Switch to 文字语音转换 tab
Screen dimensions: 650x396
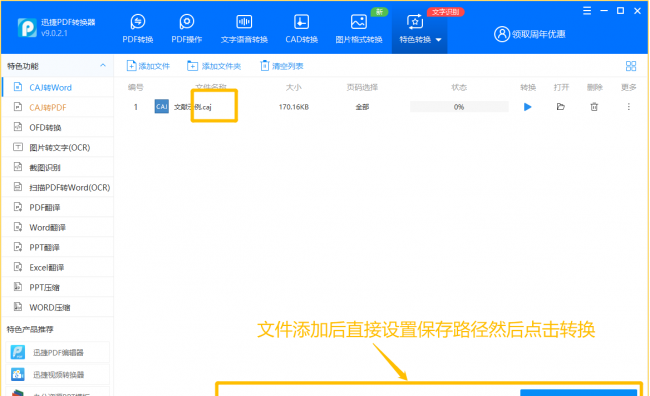pyautogui.click(x=244, y=28)
